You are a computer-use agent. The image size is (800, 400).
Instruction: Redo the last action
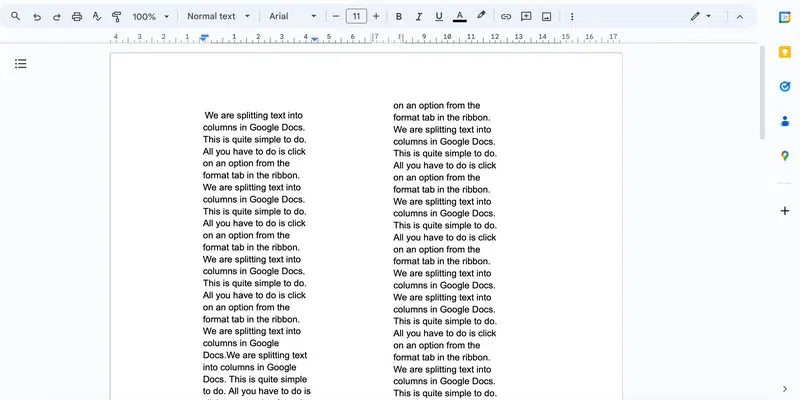coord(57,16)
